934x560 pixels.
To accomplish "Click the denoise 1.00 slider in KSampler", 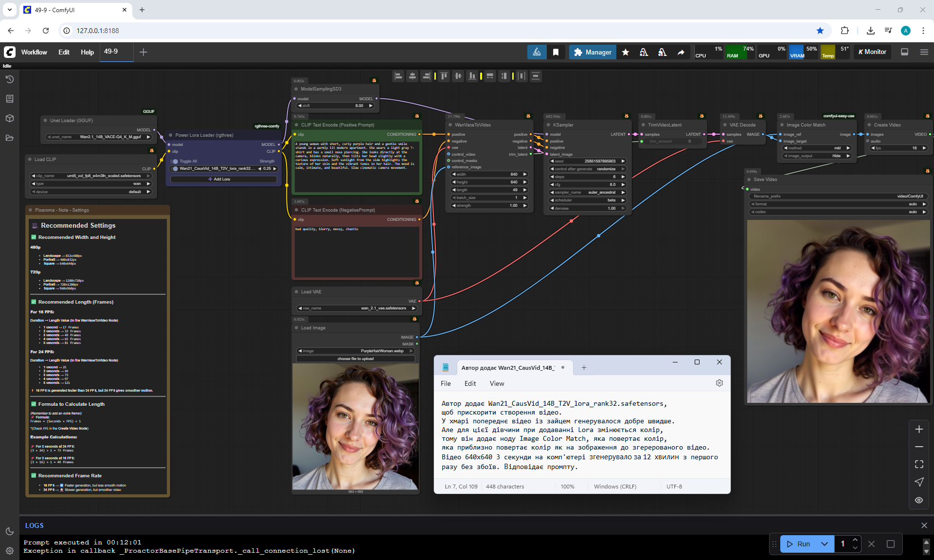I will [x=587, y=208].
